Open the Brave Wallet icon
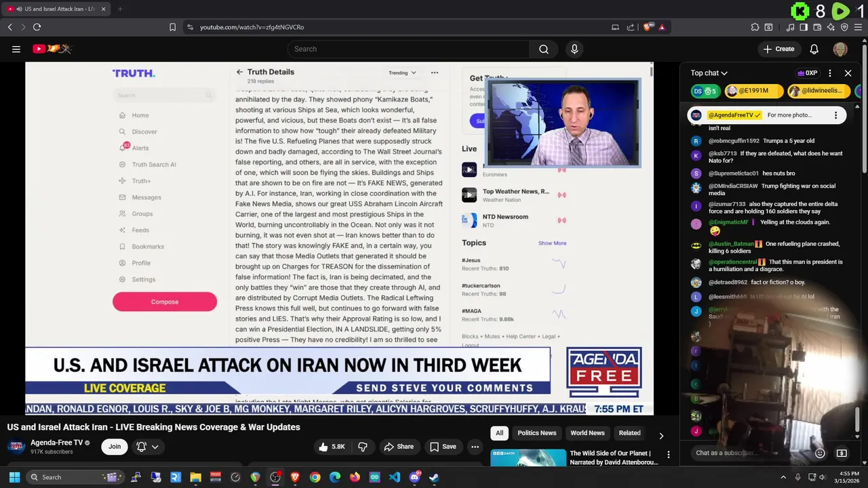Screen dimensions: 868x488 (817, 27)
